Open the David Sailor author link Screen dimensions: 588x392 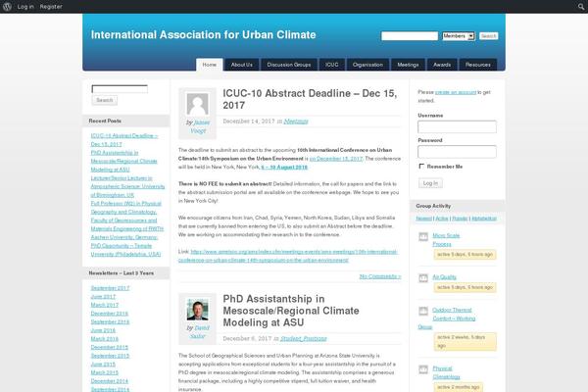click(x=201, y=331)
